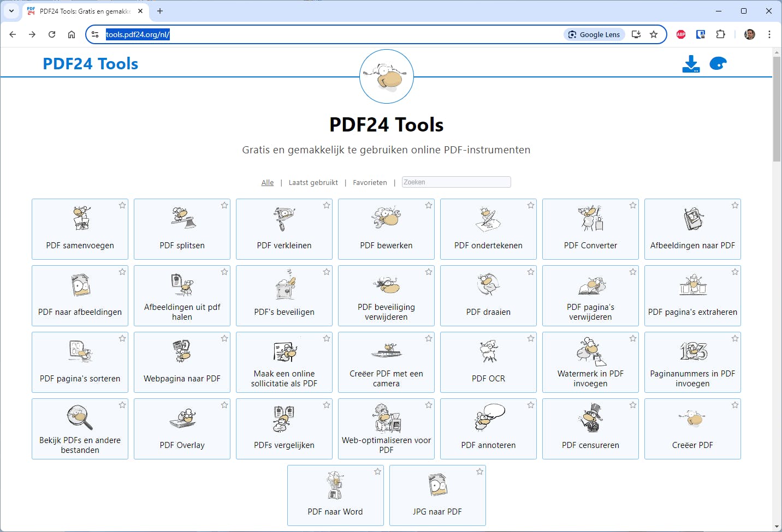The height and width of the screenshot is (532, 782).
Task: Select the PDF Overlay tool icon
Action: (x=182, y=418)
